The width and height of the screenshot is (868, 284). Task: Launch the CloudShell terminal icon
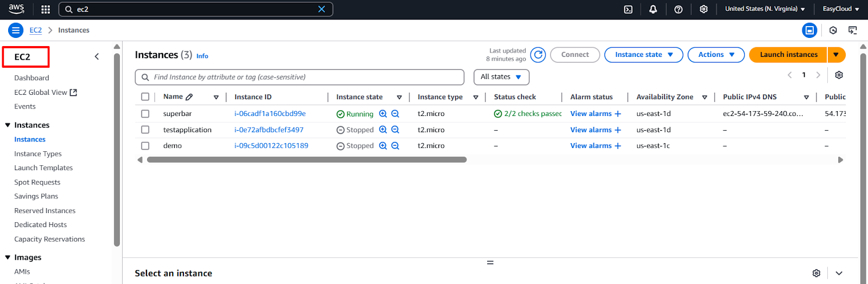click(628, 9)
